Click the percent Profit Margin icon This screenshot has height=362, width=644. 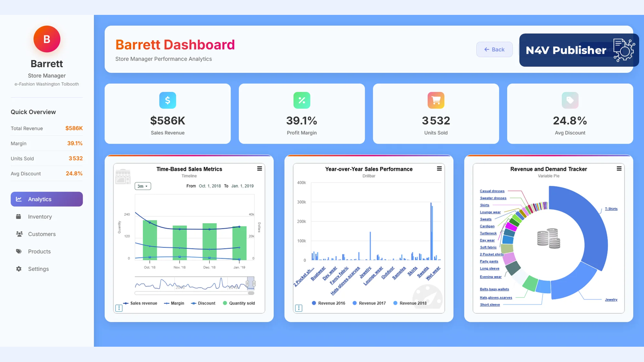[x=301, y=100]
